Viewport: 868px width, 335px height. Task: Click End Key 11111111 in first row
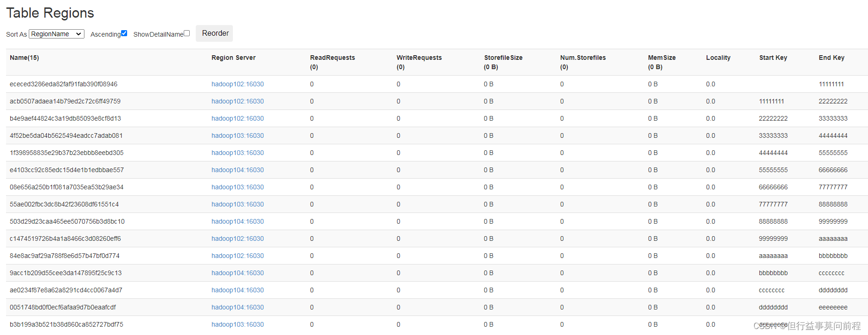coord(831,84)
